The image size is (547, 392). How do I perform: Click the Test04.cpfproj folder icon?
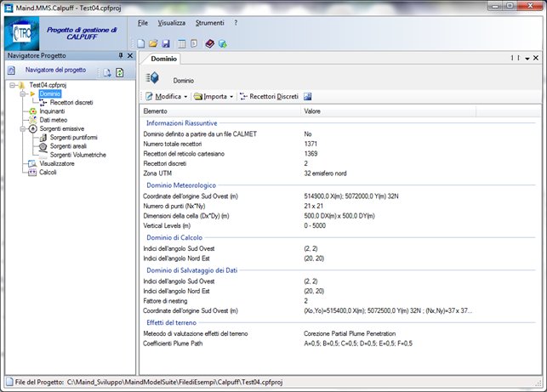point(21,85)
